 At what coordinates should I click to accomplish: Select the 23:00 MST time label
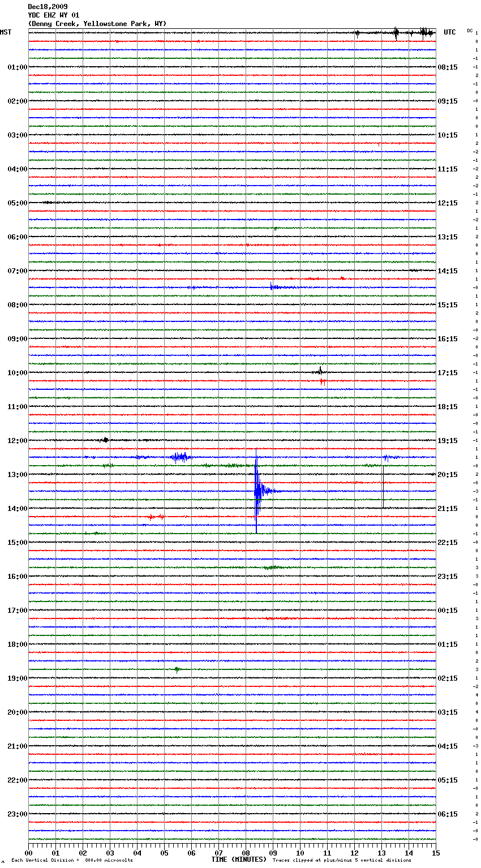click(18, 814)
